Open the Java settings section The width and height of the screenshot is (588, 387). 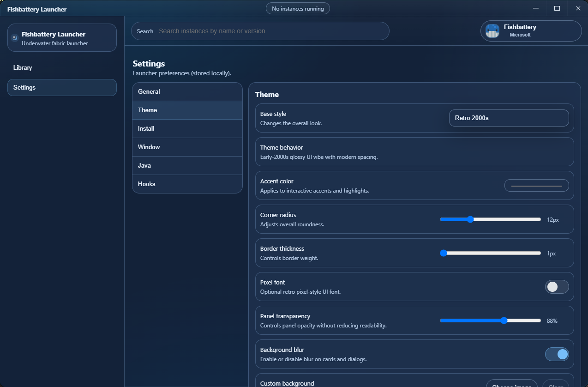tap(187, 165)
